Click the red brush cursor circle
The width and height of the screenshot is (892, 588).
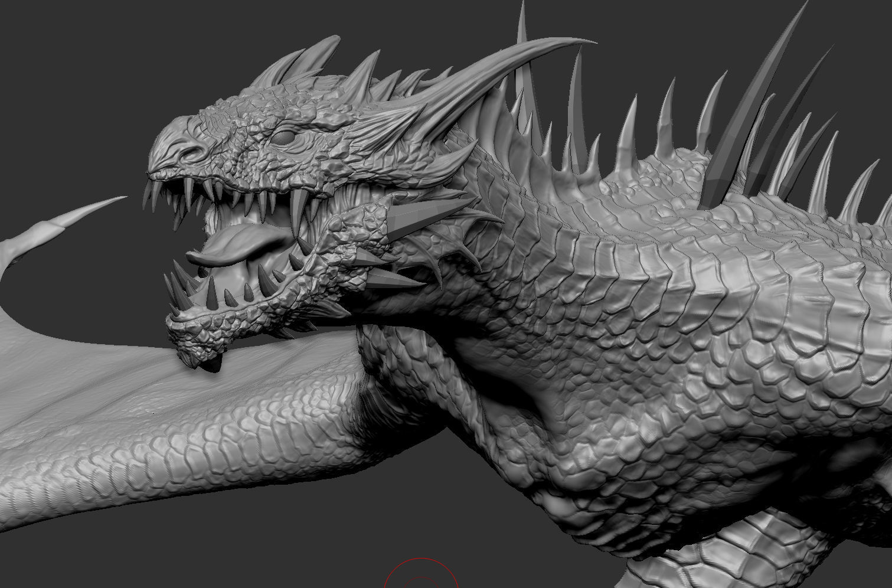click(422, 573)
